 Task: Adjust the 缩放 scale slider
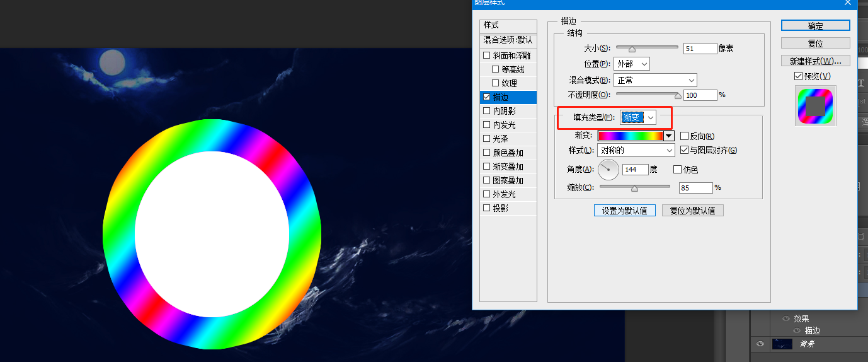click(634, 187)
